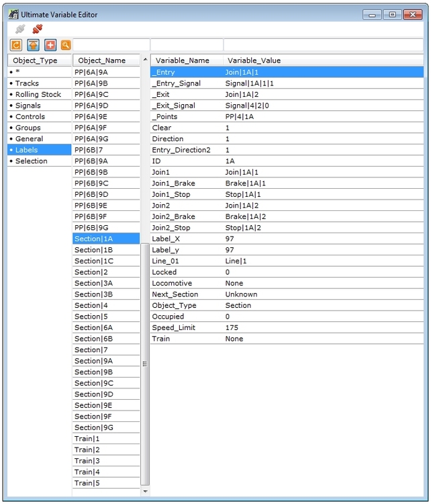Click the Object_Name column header

click(x=102, y=60)
